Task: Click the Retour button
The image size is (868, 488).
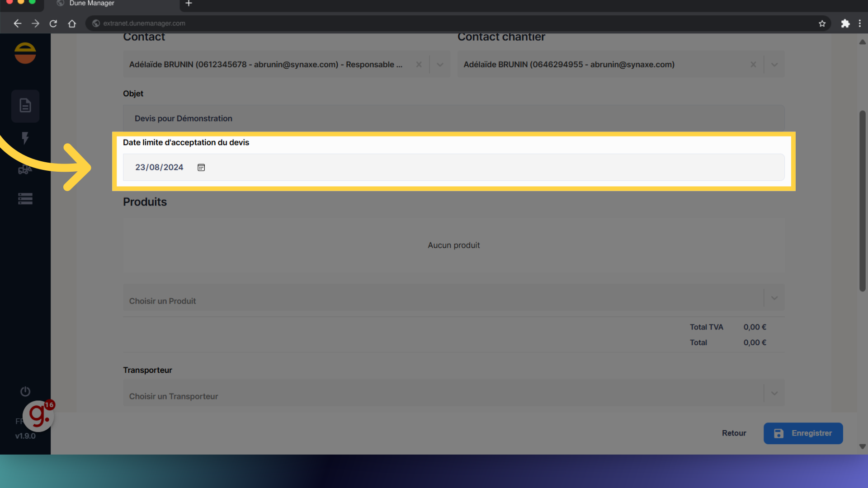Action: [x=734, y=433]
